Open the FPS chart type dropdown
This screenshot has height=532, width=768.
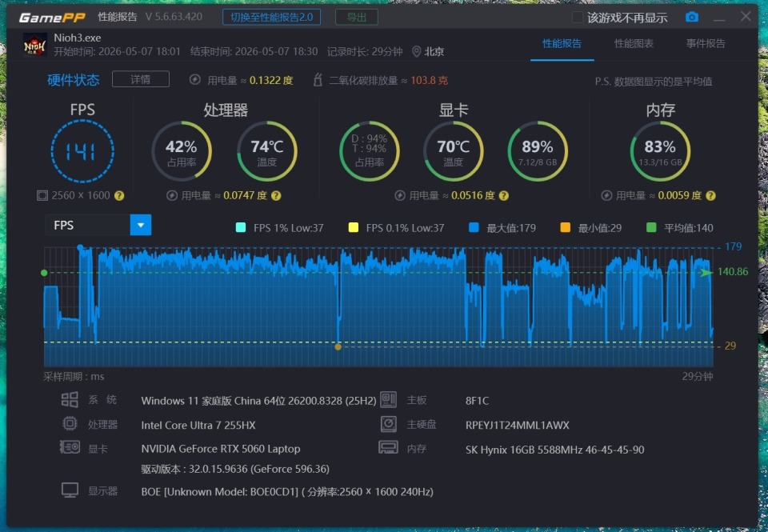click(141, 226)
